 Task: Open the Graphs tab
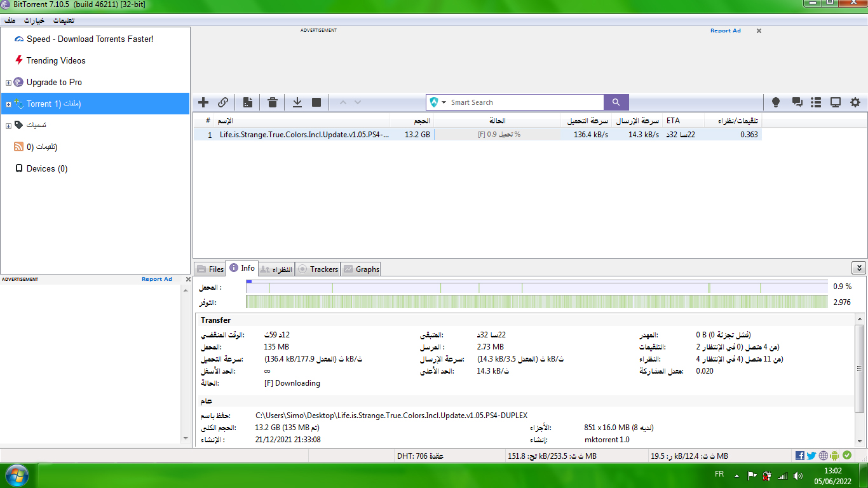(x=361, y=269)
